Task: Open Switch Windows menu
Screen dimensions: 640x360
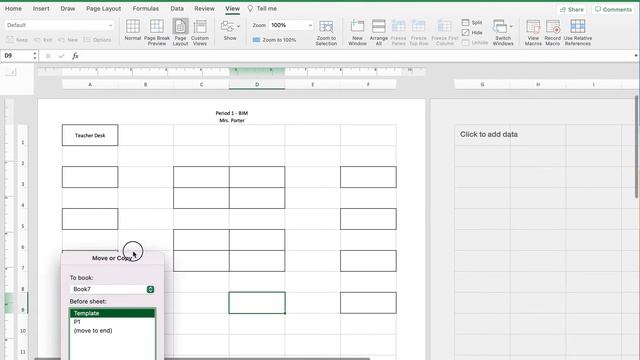Action: (x=503, y=32)
